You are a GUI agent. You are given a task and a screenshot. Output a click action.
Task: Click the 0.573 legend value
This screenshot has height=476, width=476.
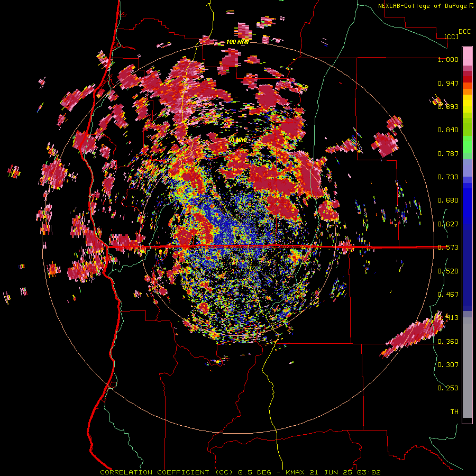point(448,248)
